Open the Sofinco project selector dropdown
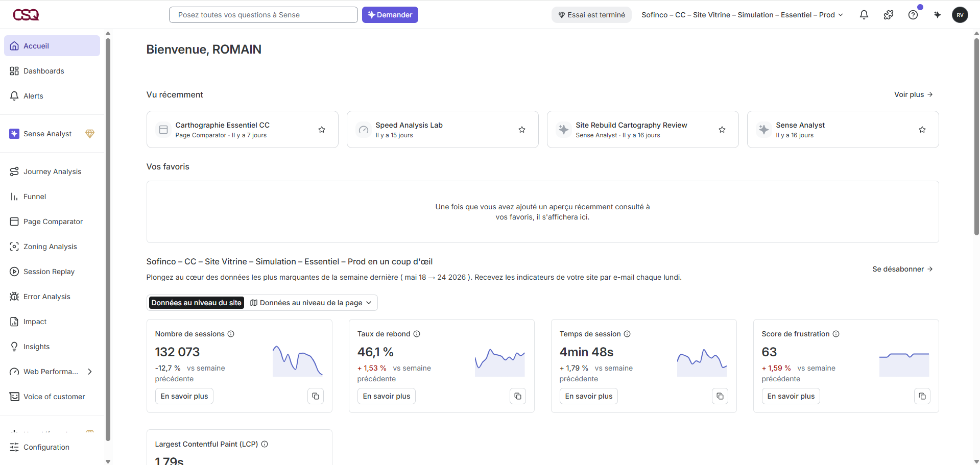The image size is (980, 465). (742, 15)
